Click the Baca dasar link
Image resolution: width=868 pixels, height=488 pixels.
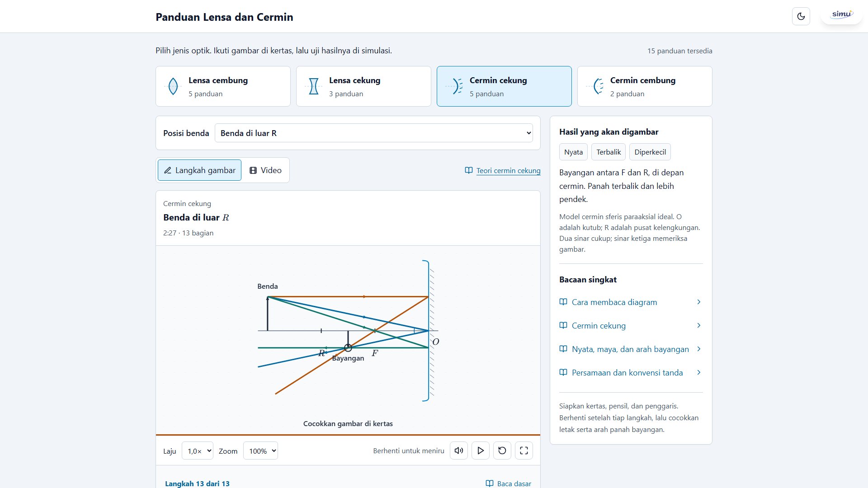click(508, 483)
